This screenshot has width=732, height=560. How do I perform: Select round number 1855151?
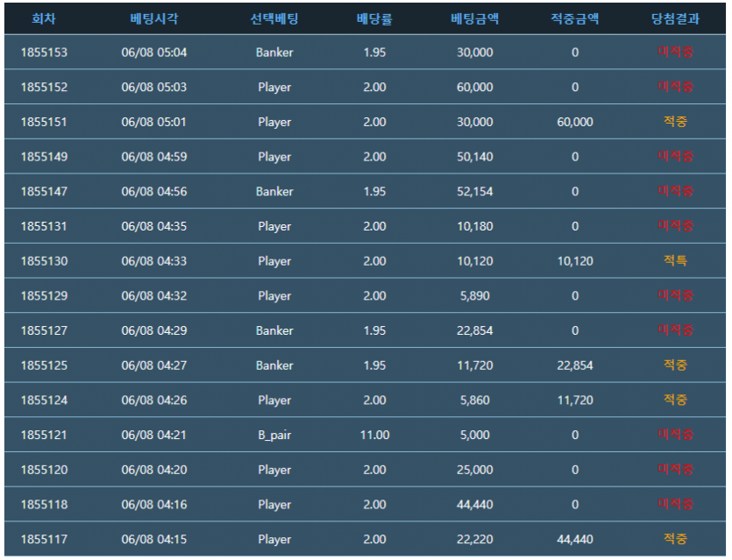[44, 122]
